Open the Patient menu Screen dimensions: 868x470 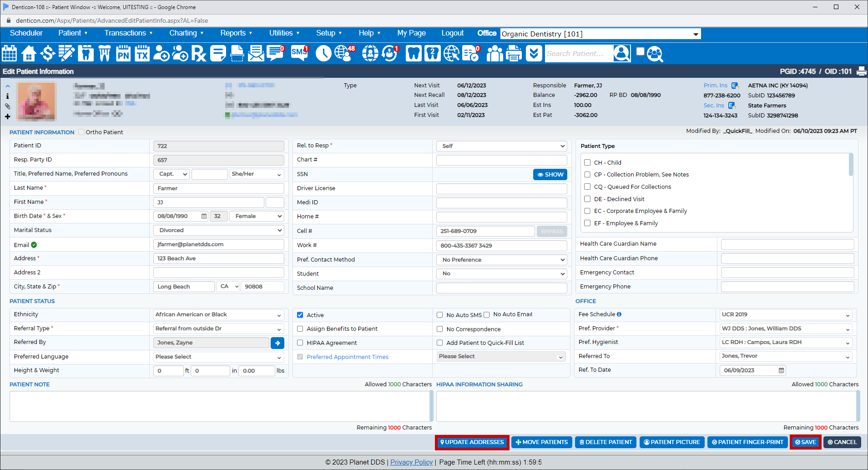73,33
